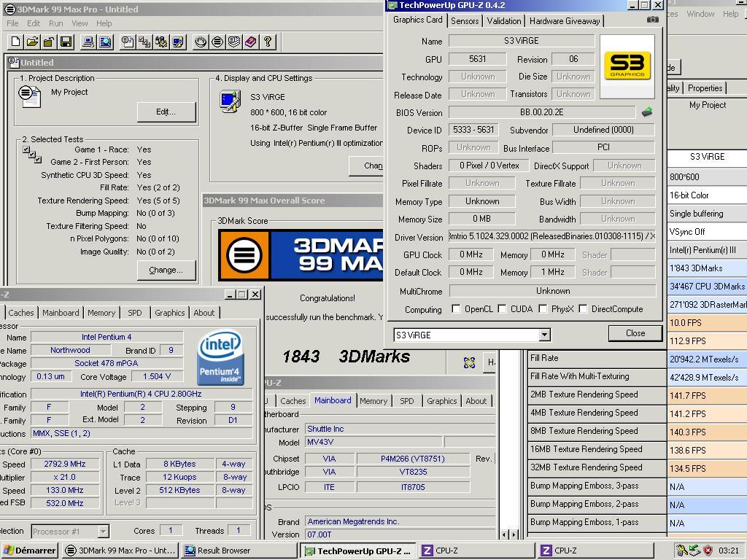Screen dimensions: 747x560
Task: Click the Open project folder toolbar icon
Action: click(32, 42)
